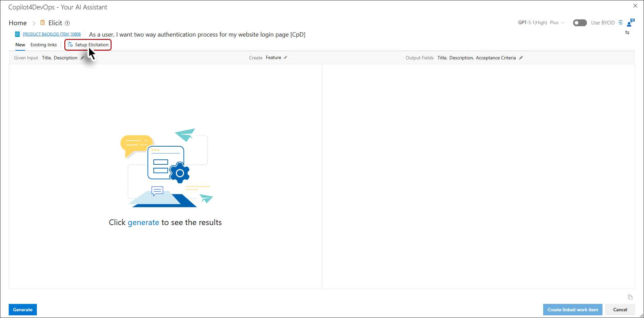The width and height of the screenshot is (644, 318).
Task: Click the orange Elicit clipboard icon
Action: coord(43,23)
